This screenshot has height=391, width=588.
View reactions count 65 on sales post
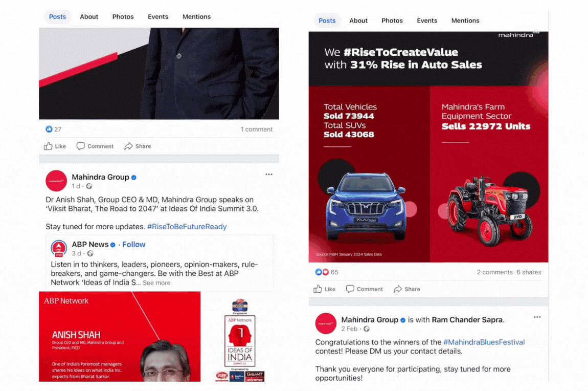[327, 272]
